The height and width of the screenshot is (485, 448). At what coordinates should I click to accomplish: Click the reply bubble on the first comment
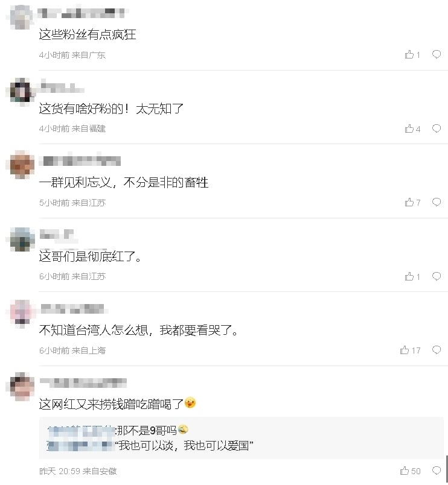point(436,54)
